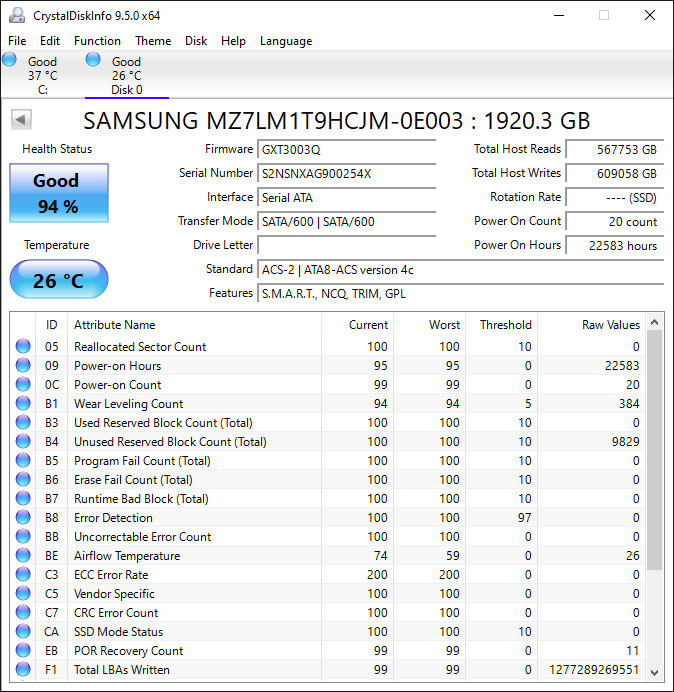Click the Firmware field GXT3003Q
Viewport: 674px width, 692px height.
pyautogui.click(x=347, y=150)
